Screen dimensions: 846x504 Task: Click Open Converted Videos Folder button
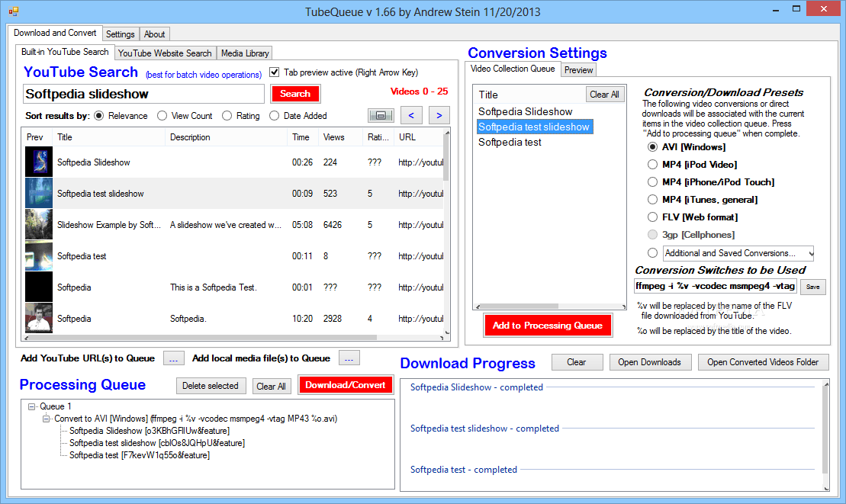763,362
